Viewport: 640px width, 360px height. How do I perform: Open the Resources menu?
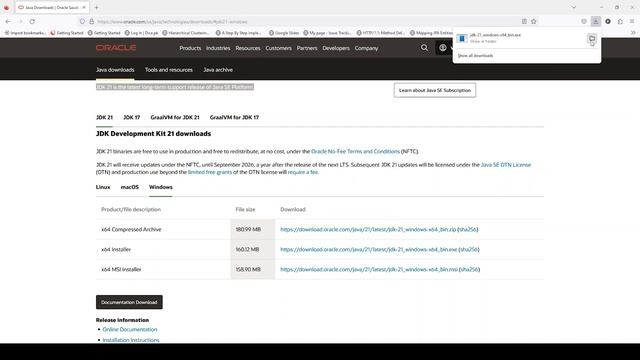coord(248,48)
